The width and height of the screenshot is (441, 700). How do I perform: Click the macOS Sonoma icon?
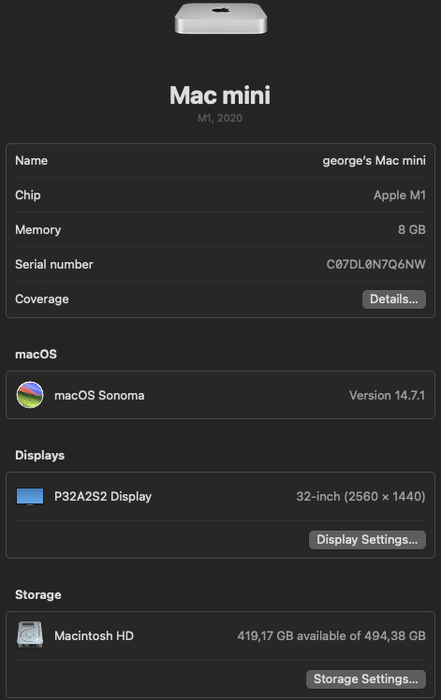[30, 395]
